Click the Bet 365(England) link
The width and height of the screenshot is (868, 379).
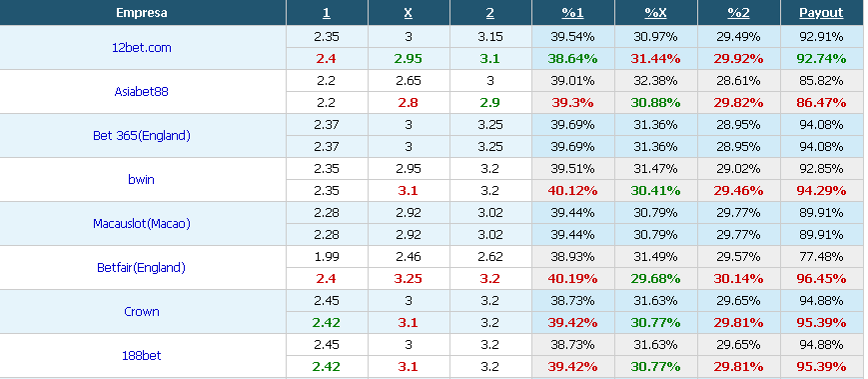click(x=142, y=135)
